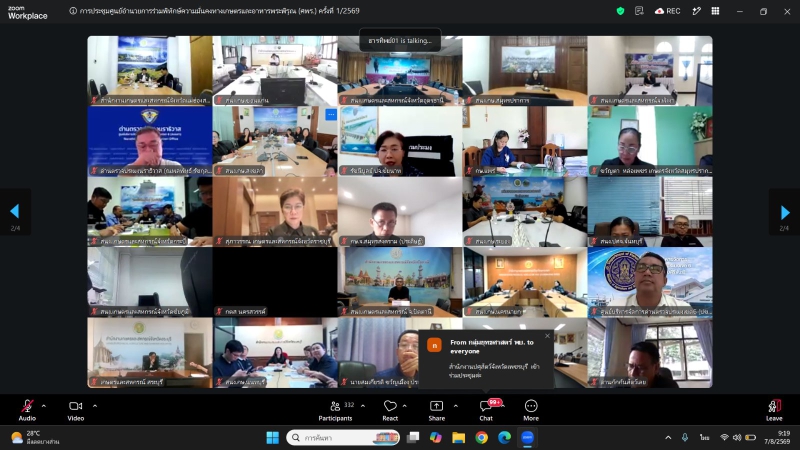Open share options caret beside Share
The height and width of the screenshot is (450, 800).
click(456, 406)
